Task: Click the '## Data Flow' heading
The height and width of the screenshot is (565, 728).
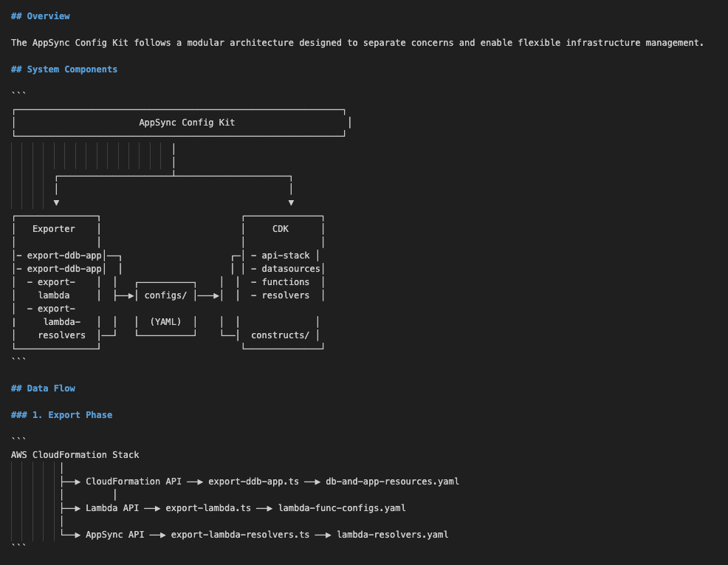Action: pos(43,388)
